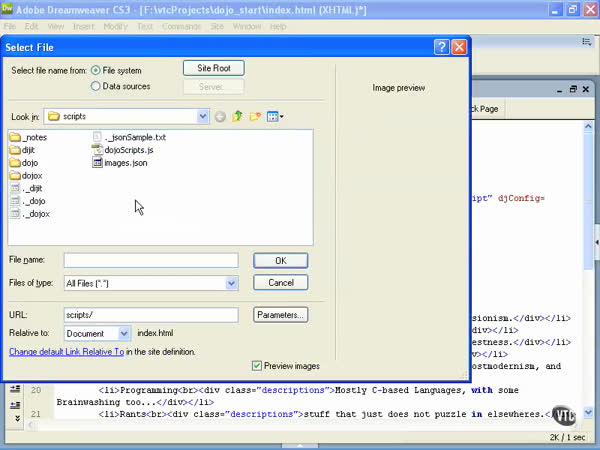Create a new folder in scripts
The height and width of the screenshot is (450, 600).
point(255,117)
